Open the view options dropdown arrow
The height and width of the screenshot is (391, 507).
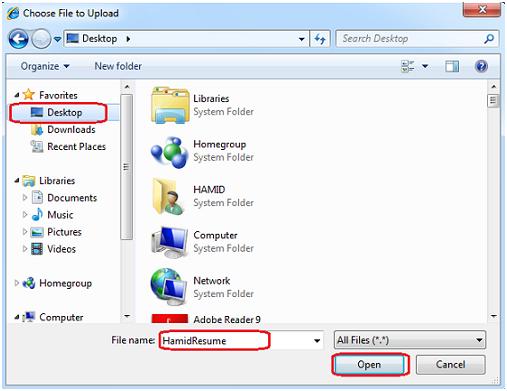click(425, 66)
